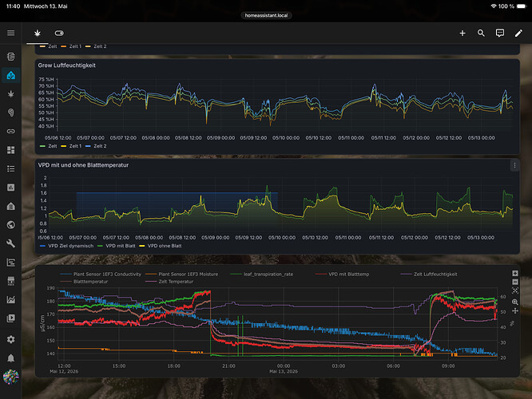This screenshot has height=399, width=532.
Task: Open the line chart history sidebar icon
Action: pyautogui.click(x=11, y=300)
